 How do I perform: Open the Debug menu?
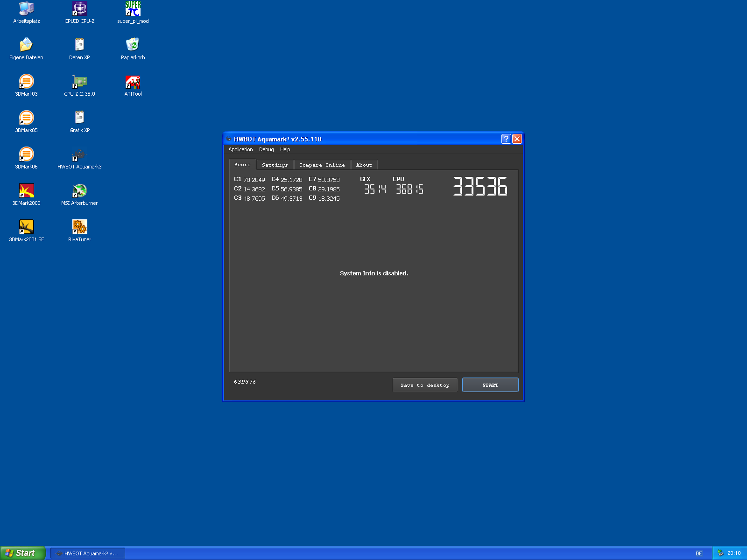(x=267, y=149)
